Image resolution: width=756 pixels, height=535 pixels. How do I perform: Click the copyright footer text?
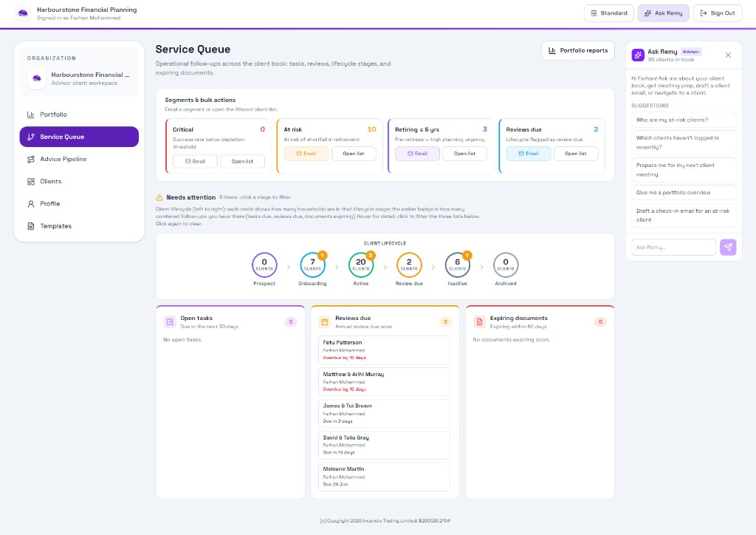385,520
